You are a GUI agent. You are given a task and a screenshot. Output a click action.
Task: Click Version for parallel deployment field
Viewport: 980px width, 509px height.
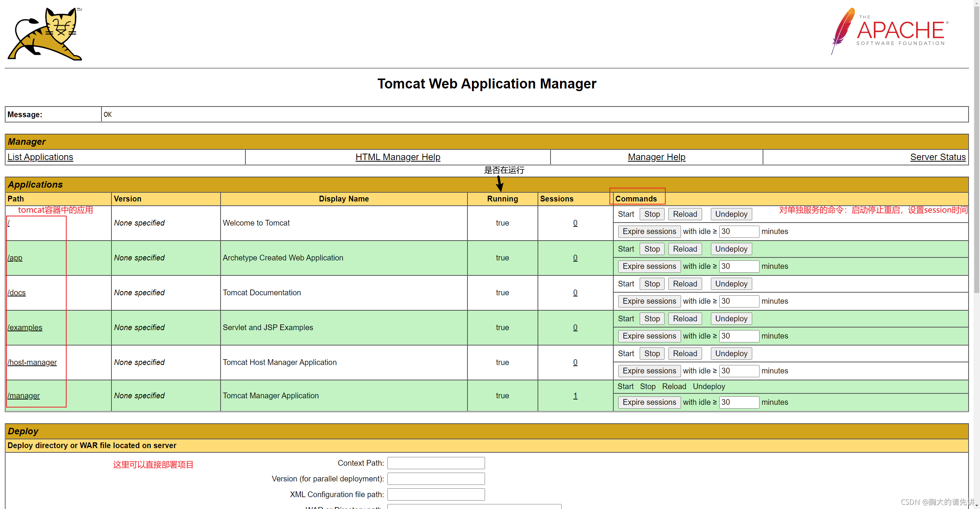pos(436,479)
